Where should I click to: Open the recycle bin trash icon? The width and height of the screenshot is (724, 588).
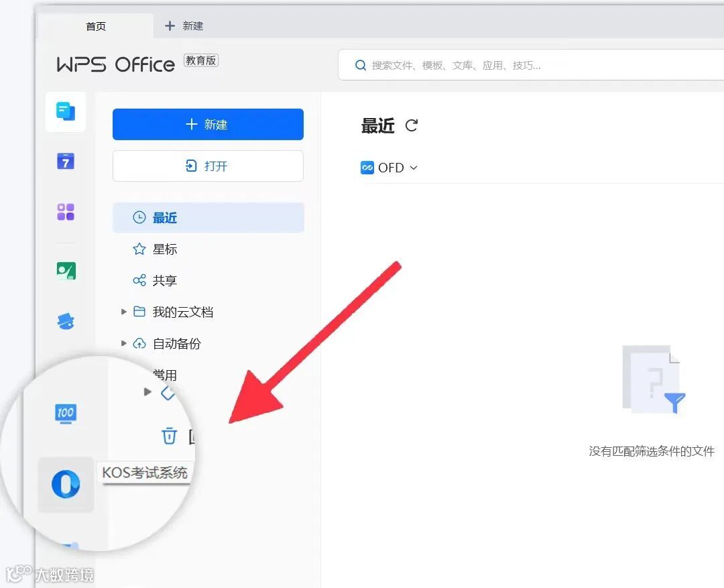[169, 436]
